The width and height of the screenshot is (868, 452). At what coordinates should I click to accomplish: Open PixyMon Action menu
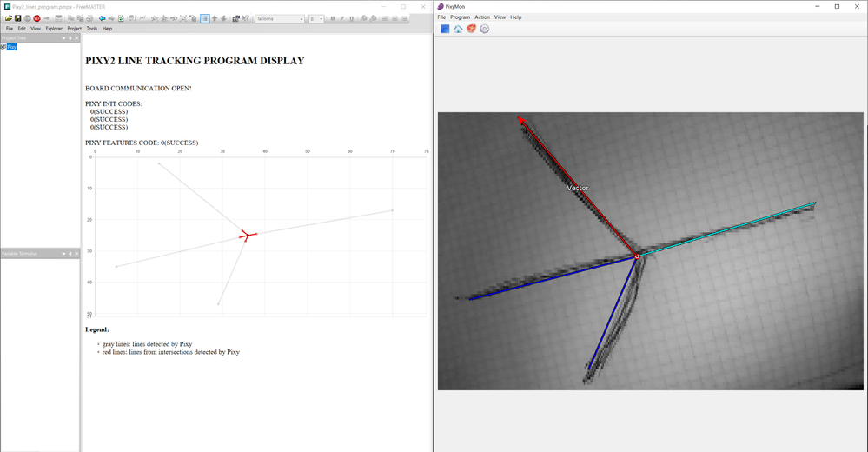click(x=482, y=17)
